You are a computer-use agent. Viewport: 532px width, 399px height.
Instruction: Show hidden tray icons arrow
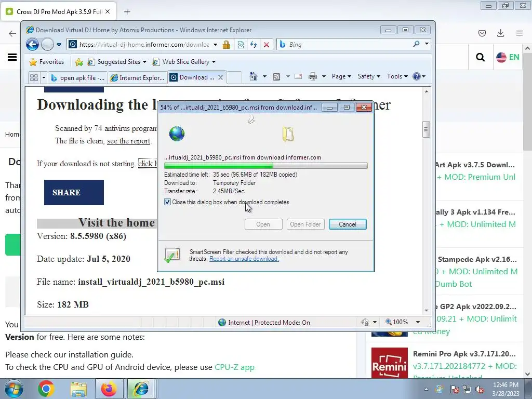426,389
